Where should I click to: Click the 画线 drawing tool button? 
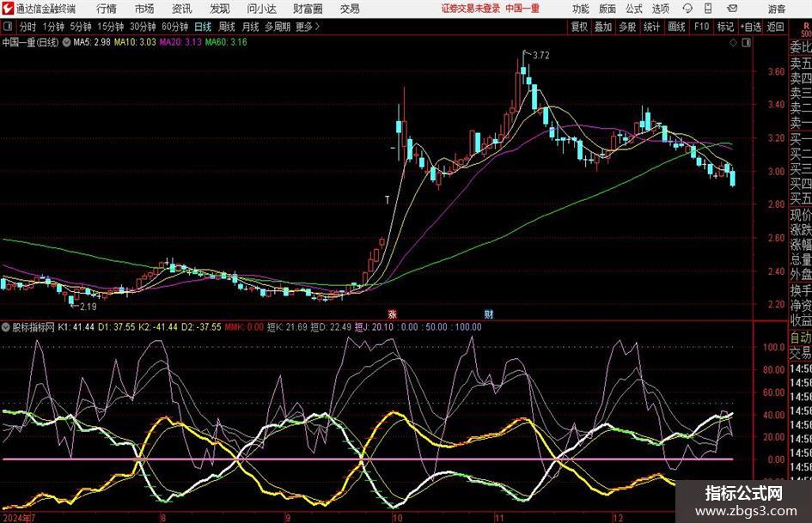point(676,27)
